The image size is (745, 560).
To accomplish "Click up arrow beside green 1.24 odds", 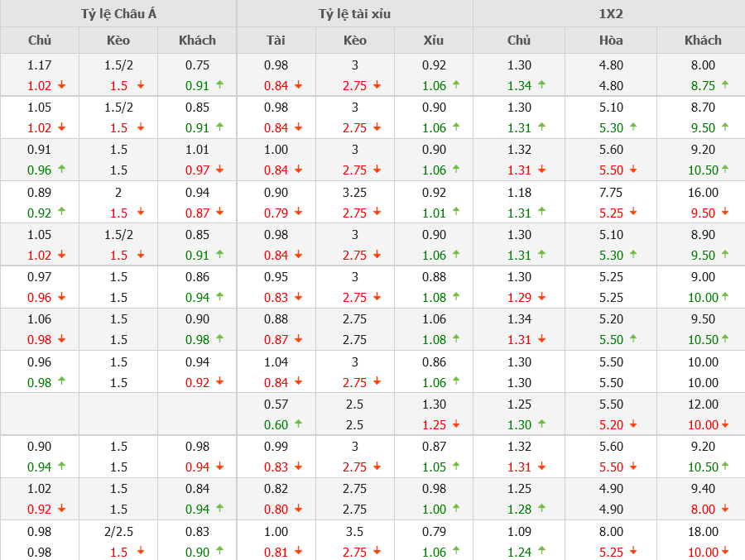I will [x=542, y=551].
